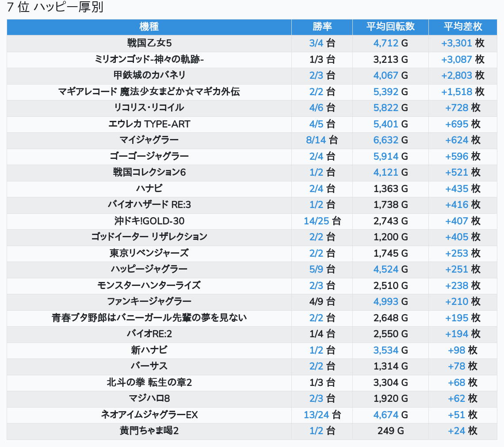504x447 pixels.
Task: Sort by the 平均差枚 column header
Action: 463,27
